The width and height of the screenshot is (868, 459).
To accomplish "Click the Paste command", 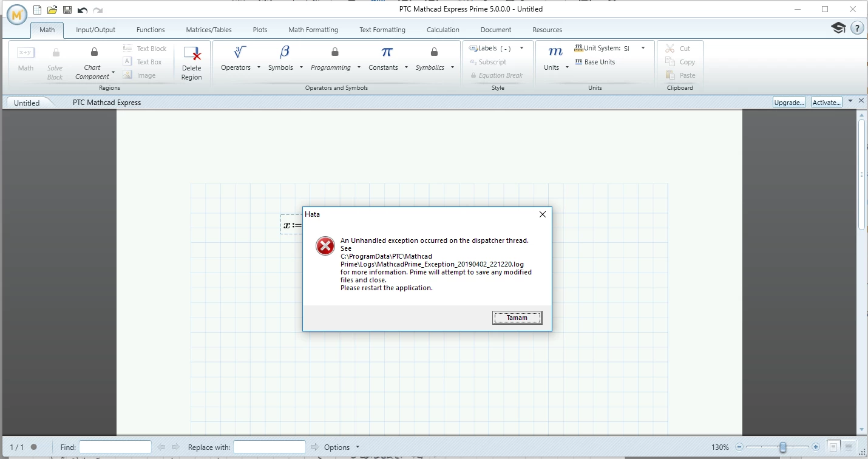I will (x=680, y=75).
